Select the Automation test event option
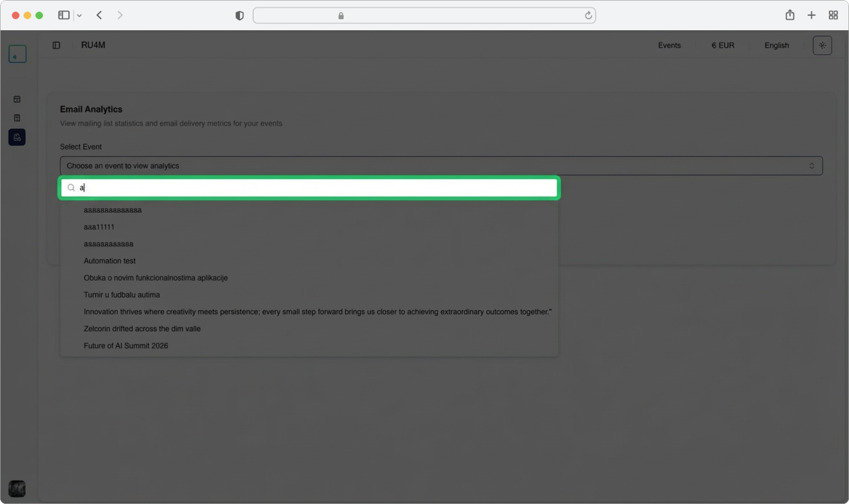The image size is (849, 504). tap(110, 261)
